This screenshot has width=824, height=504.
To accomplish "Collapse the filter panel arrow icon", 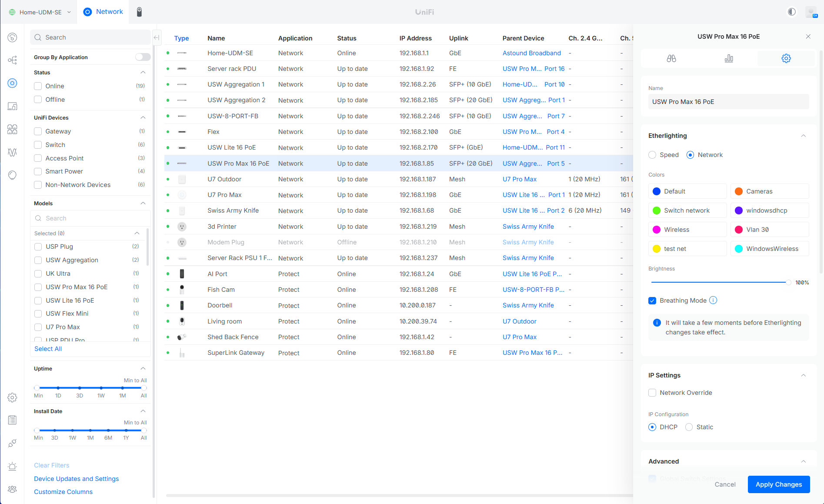I will (x=157, y=37).
